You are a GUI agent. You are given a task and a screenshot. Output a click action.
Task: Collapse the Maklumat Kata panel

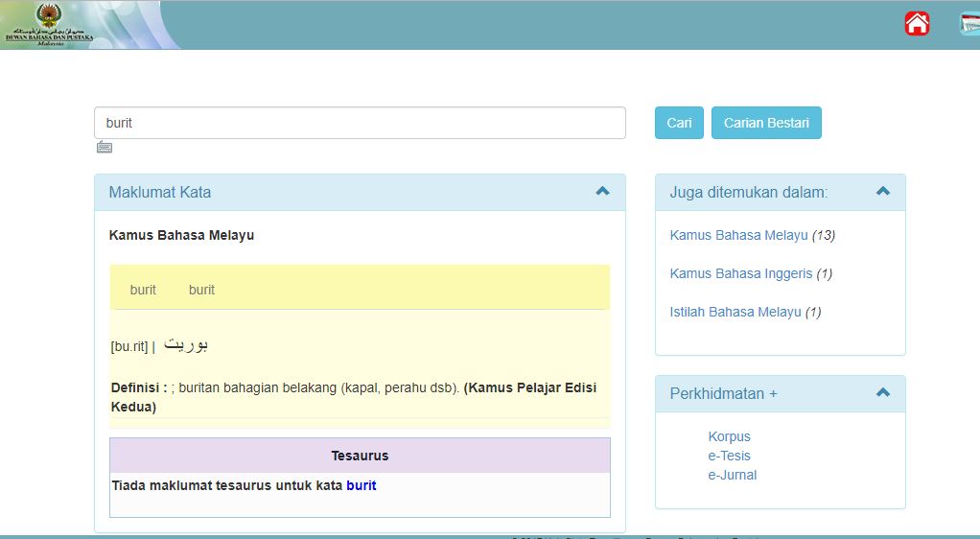[602, 191]
